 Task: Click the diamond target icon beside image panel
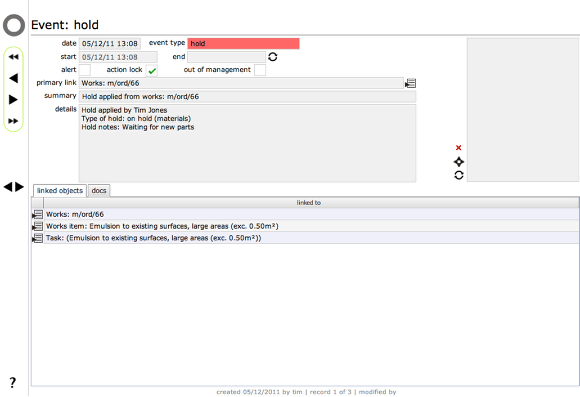(459, 162)
